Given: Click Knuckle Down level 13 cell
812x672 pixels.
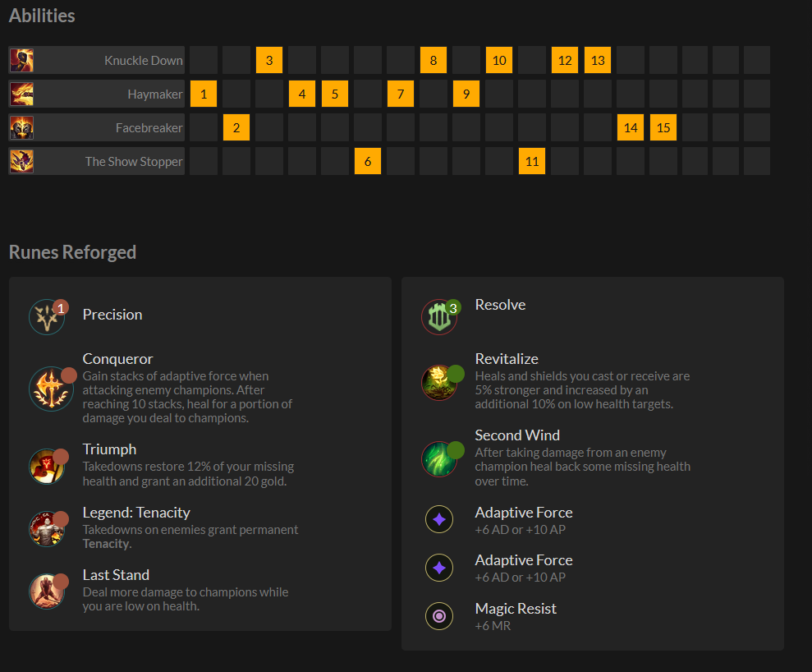Looking at the screenshot, I should click(598, 61).
